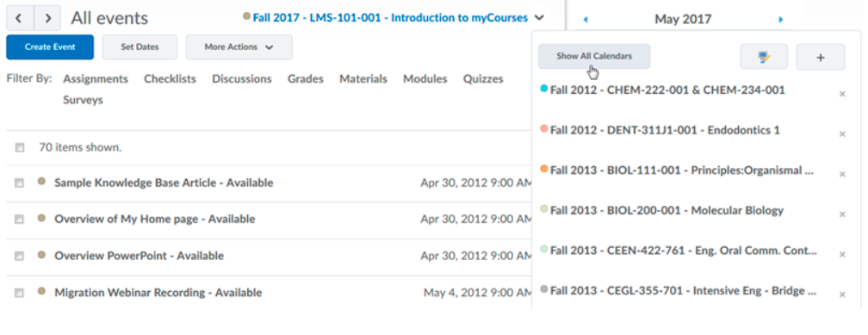Select the Migration Webinar Recording checkbox
Image resolution: width=868 pixels, height=335 pixels.
19,293
